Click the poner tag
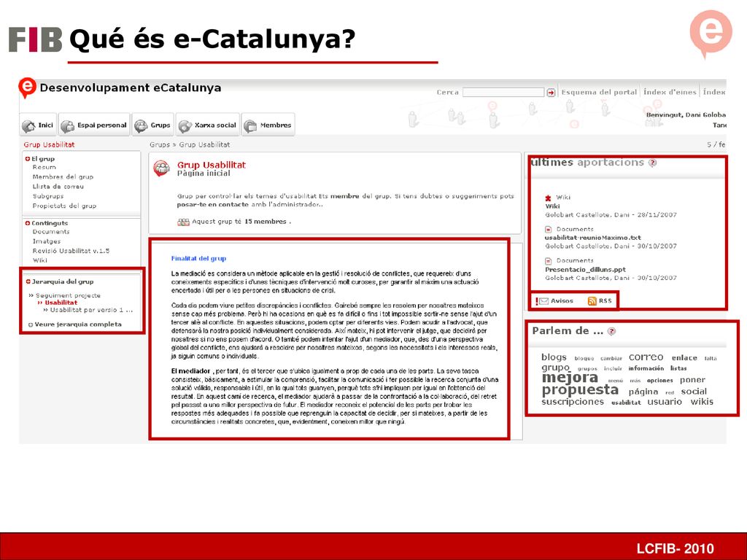Screen dimensions: 747x560 pos(692,380)
